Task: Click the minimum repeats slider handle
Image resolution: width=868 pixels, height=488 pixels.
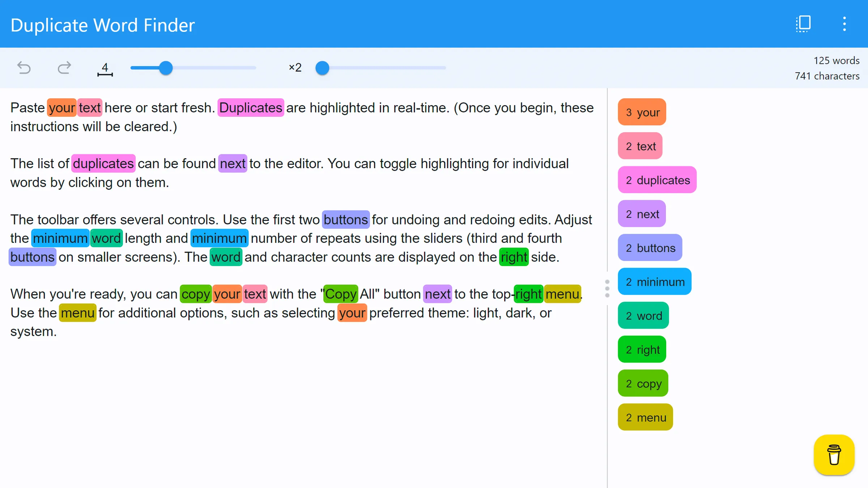Action: tap(322, 68)
